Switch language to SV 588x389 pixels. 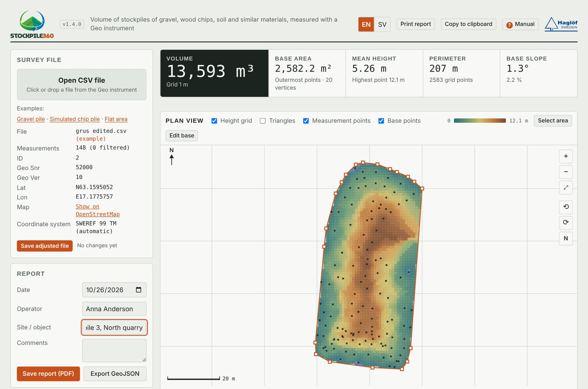(382, 25)
